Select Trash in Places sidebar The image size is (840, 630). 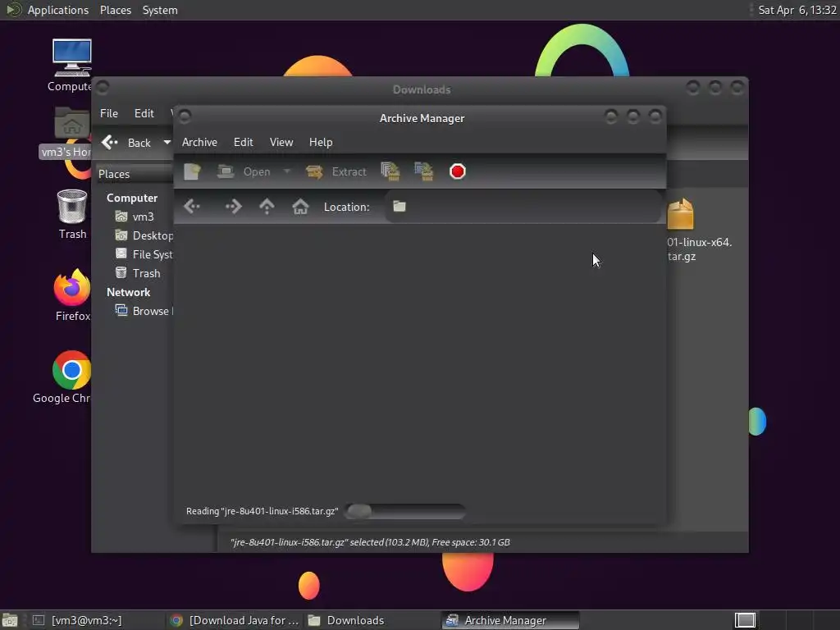click(x=138, y=273)
